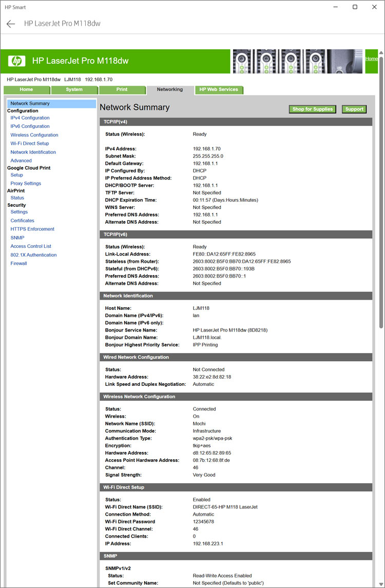This screenshot has width=385, height=588.
Task: Open the Home tab
Action: pyautogui.click(x=26, y=90)
